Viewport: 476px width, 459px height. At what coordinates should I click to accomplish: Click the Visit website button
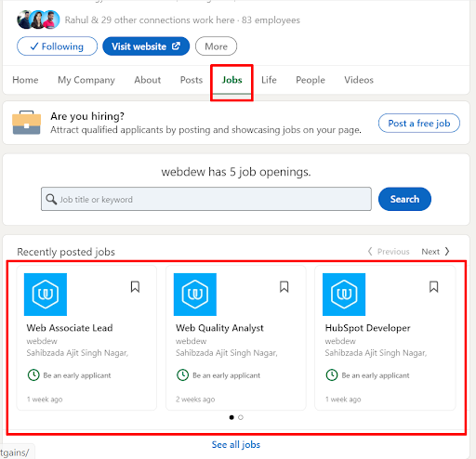click(x=146, y=46)
